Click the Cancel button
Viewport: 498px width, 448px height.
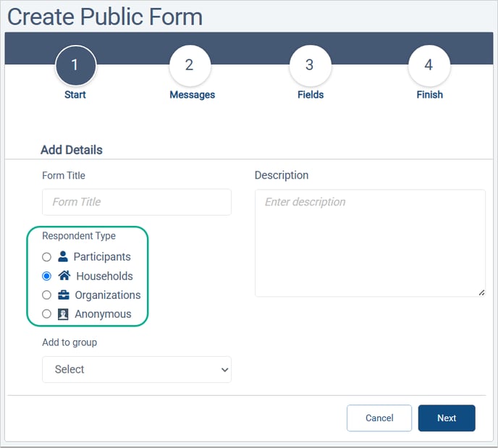coord(379,418)
